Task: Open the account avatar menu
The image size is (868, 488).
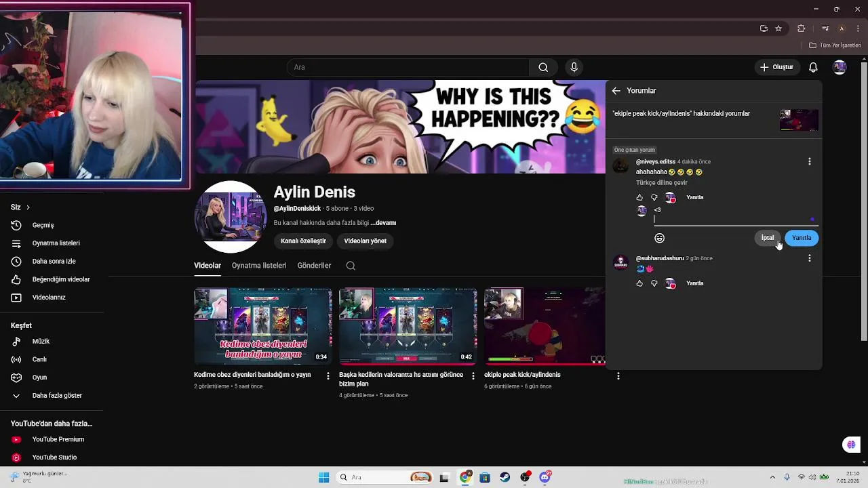Action: click(840, 67)
